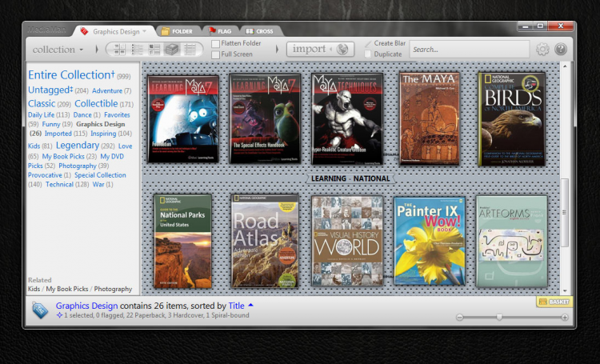Select the virtual shelf stack view icon
The height and width of the screenshot is (364, 600).
[x=172, y=50]
